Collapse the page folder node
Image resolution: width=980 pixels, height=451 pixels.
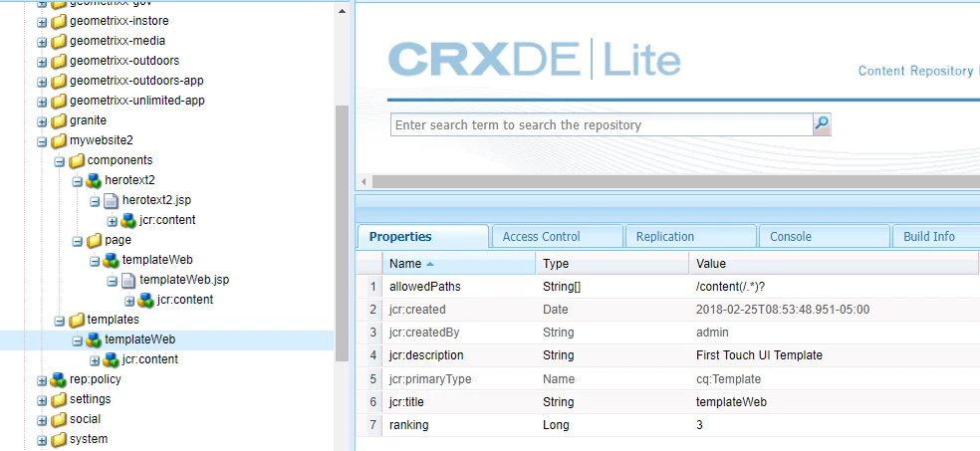point(77,241)
